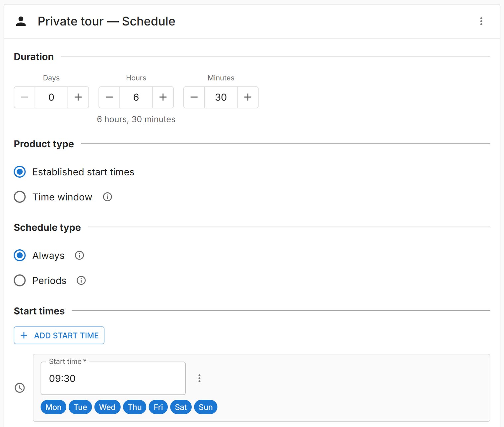Viewport: 504px width, 427px height.
Task: Click the Start times section heading
Action: tap(39, 311)
